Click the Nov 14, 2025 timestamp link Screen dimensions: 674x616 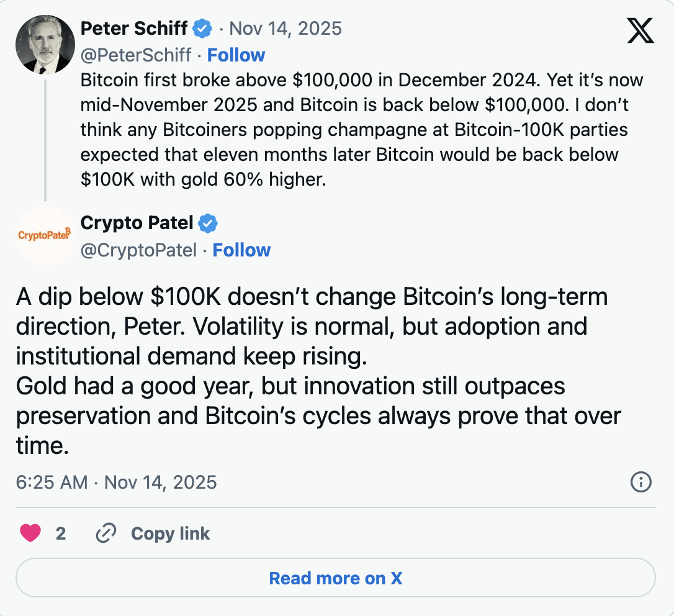click(285, 27)
